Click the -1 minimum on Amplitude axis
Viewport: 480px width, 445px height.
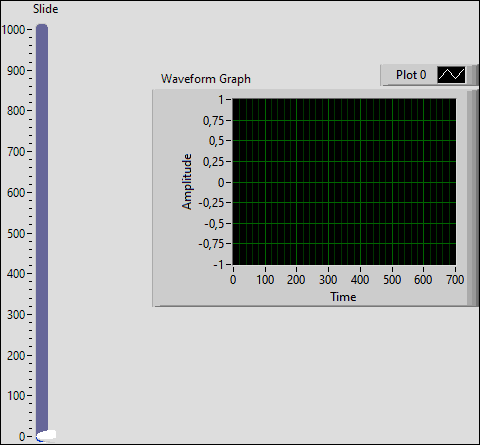coord(219,265)
